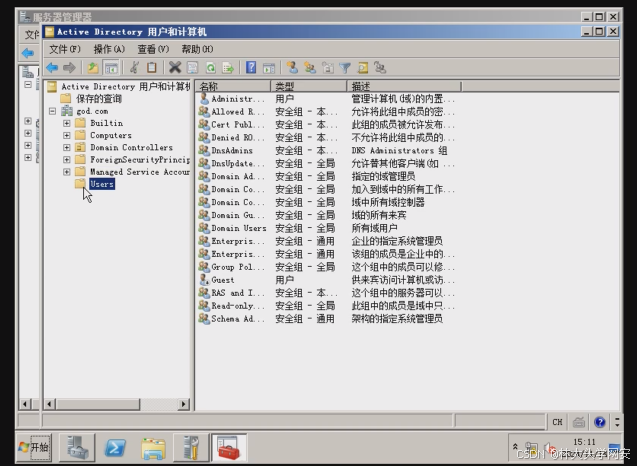This screenshot has width=637, height=466.
Task: Select 保存的查询 folder in tree
Action: (x=99, y=99)
